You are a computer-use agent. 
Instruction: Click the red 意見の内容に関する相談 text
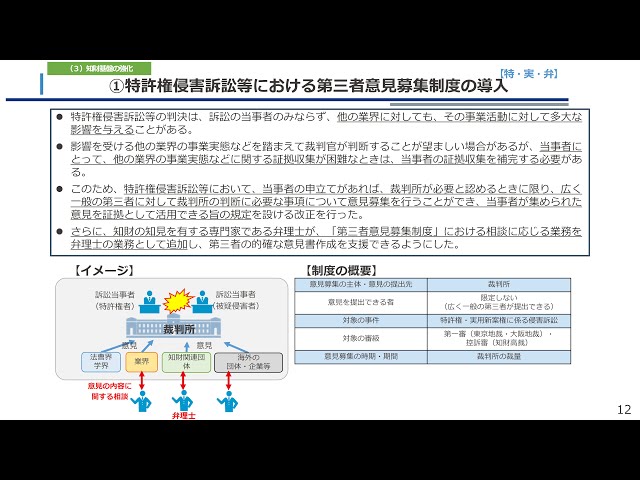109,391
